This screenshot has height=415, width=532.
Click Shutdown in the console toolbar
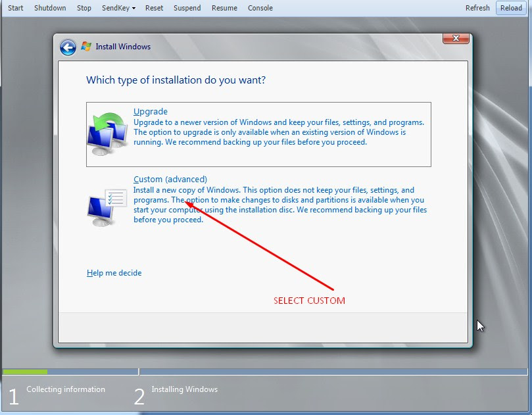[50, 8]
